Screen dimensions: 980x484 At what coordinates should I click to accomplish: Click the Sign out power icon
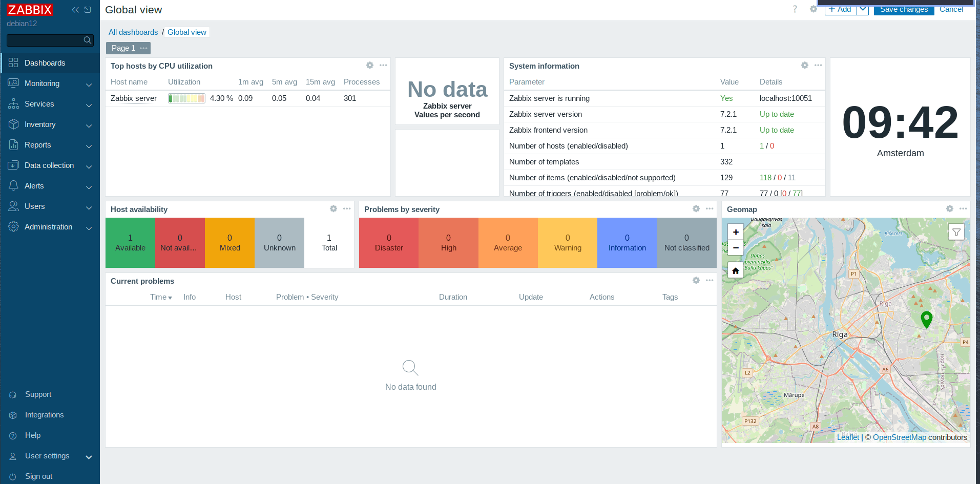coord(13,477)
